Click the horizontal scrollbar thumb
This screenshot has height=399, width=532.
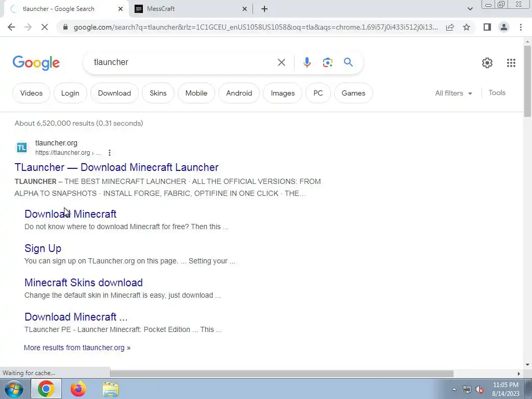pyautogui.click(x=282, y=374)
